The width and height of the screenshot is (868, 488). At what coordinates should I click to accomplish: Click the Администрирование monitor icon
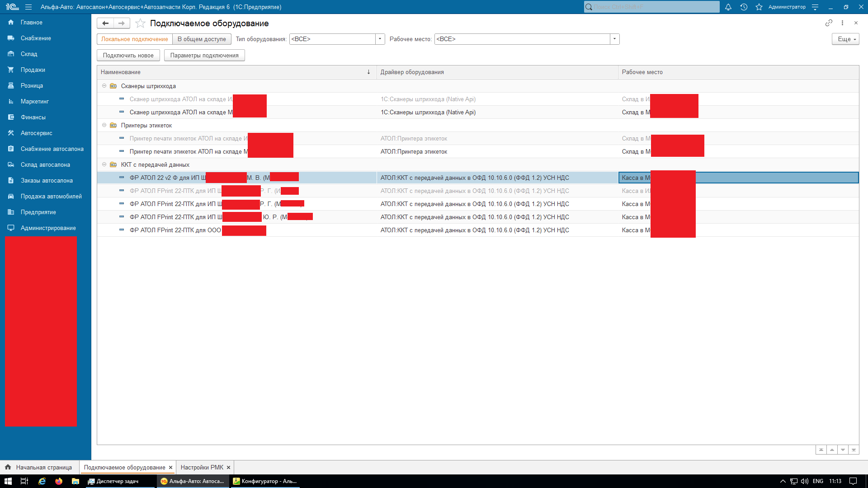11,228
